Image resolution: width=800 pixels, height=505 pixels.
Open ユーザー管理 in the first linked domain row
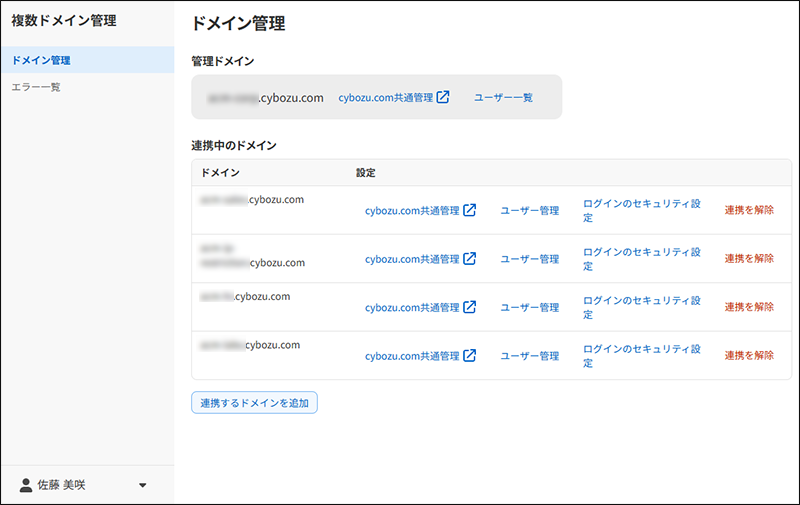(530, 211)
